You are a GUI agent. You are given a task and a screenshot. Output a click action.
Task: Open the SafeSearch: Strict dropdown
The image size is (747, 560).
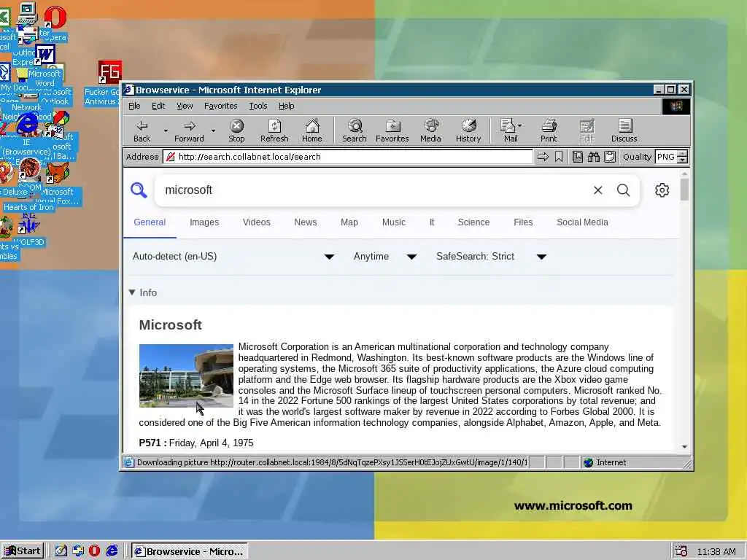click(491, 257)
